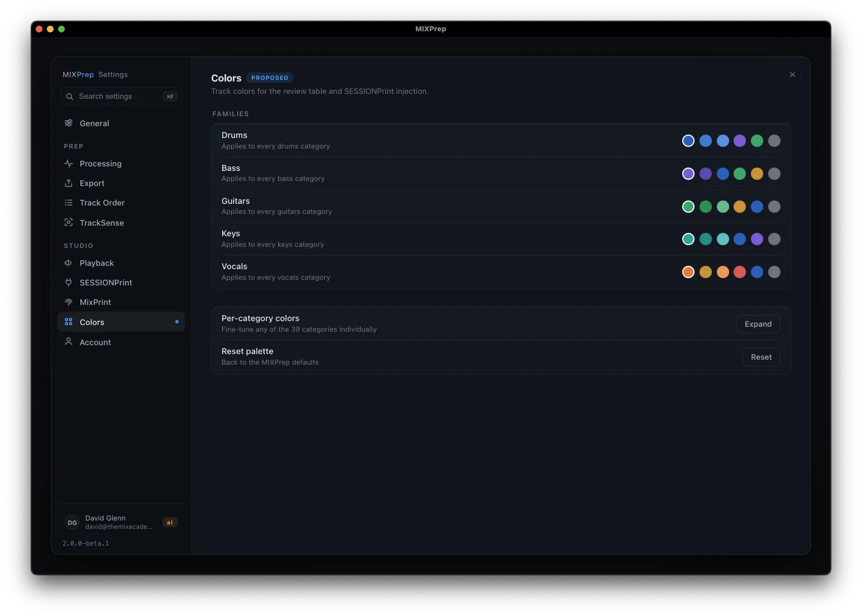Pick the green swatch for Drums
Image resolution: width=862 pixels, height=616 pixels.
click(x=757, y=141)
